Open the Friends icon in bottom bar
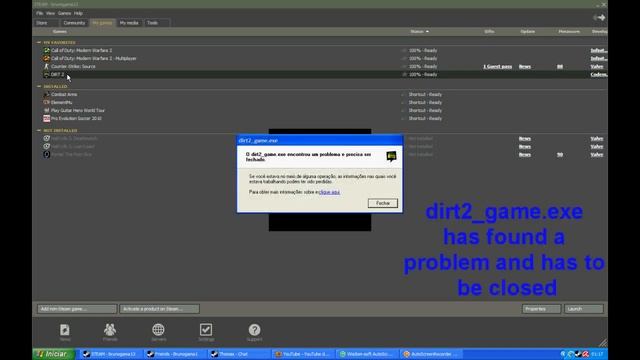 [110, 329]
